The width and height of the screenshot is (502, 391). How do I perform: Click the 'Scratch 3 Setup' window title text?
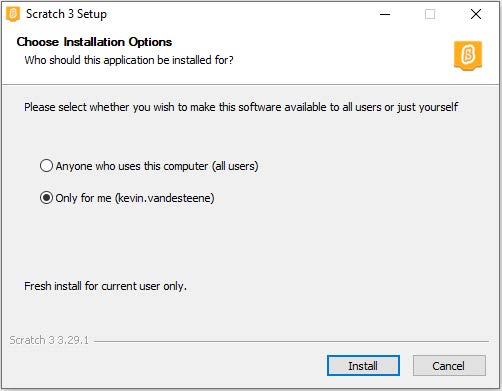coord(66,14)
